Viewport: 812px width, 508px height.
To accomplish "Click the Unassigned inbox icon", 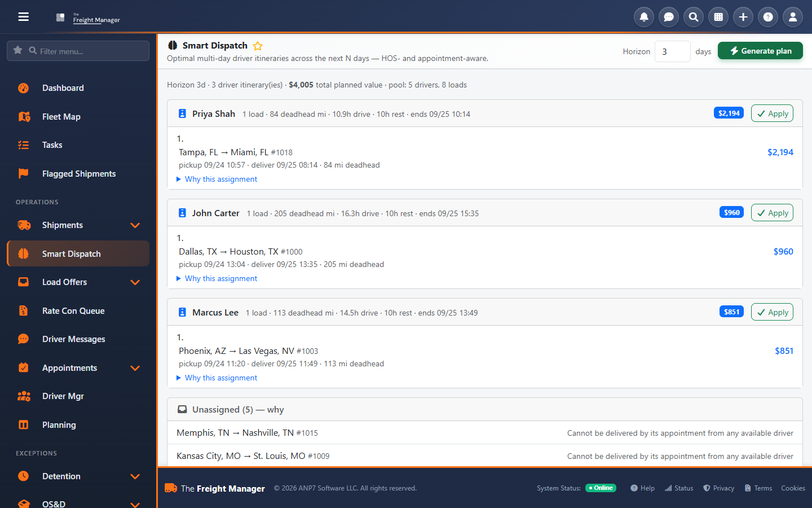I will click(182, 409).
